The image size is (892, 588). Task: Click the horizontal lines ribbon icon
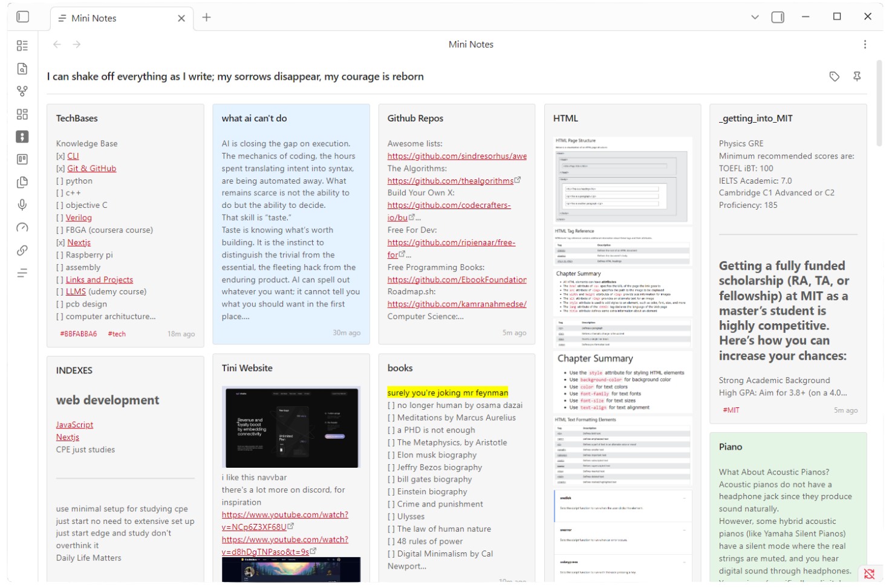point(22,273)
